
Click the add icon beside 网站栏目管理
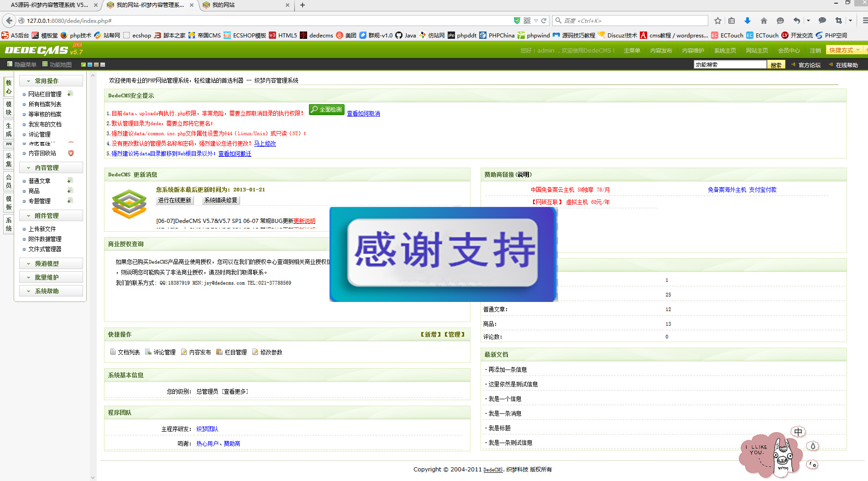(70, 94)
